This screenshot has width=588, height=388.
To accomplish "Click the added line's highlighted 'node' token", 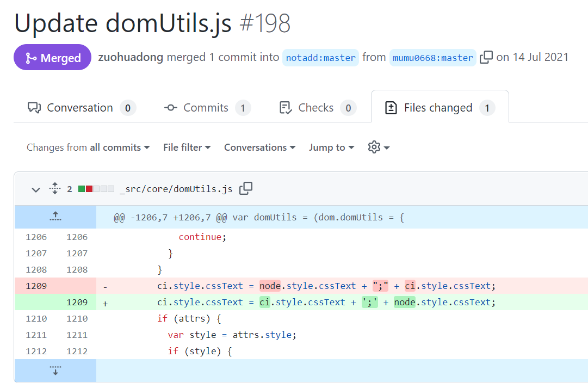I will tap(405, 302).
